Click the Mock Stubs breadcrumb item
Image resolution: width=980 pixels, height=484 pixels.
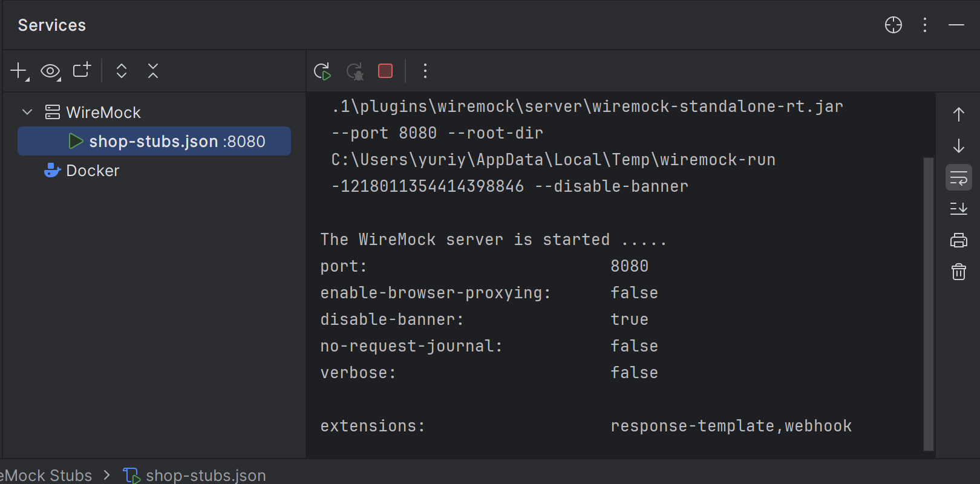46,476
